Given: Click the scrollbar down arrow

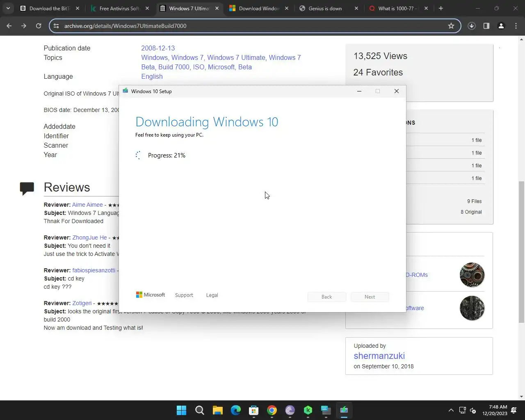Looking at the screenshot, I should tap(521, 397).
